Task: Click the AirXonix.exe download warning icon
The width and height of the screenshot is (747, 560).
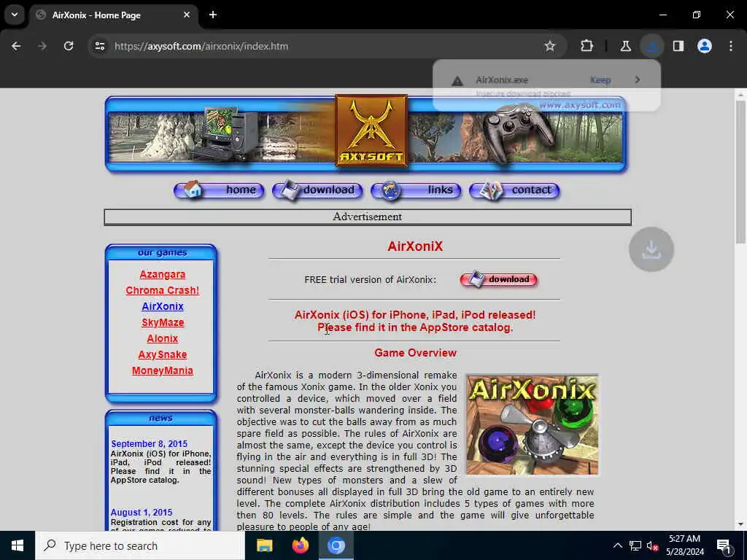Action: tap(457, 81)
